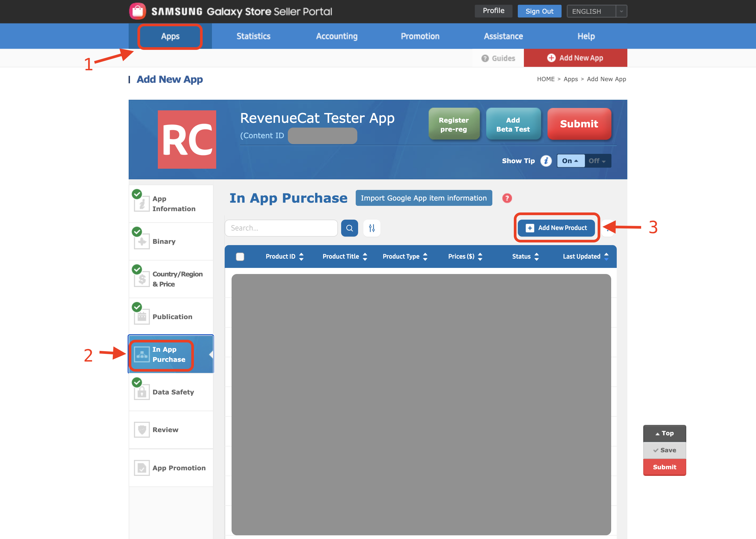Click Add New Product button
The image size is (756, 539).
point(556,228)
